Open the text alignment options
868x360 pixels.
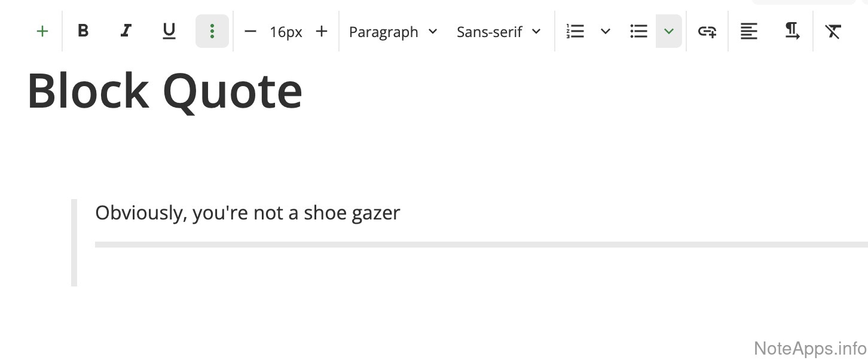point(748,31)
